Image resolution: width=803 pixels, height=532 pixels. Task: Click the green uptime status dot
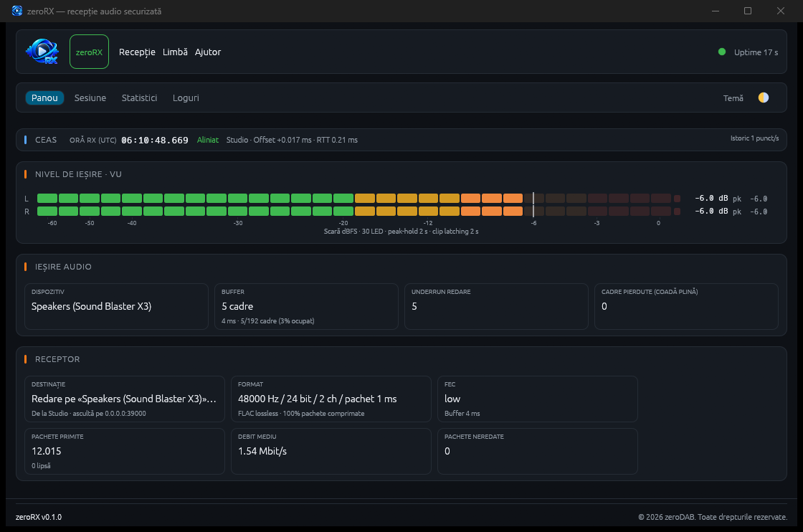pyautogui.click(x=721, y=52)
